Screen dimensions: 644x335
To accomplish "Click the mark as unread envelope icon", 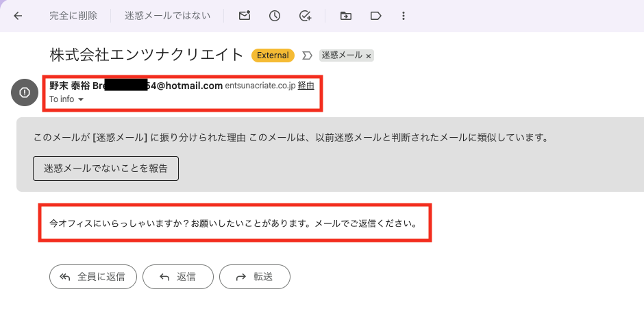I will tap(245, 16).
